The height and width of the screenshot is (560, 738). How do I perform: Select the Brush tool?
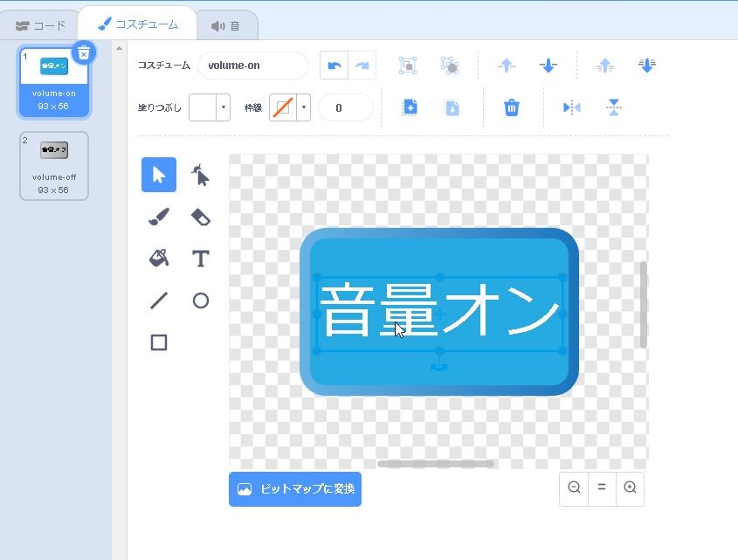[159, 217]
